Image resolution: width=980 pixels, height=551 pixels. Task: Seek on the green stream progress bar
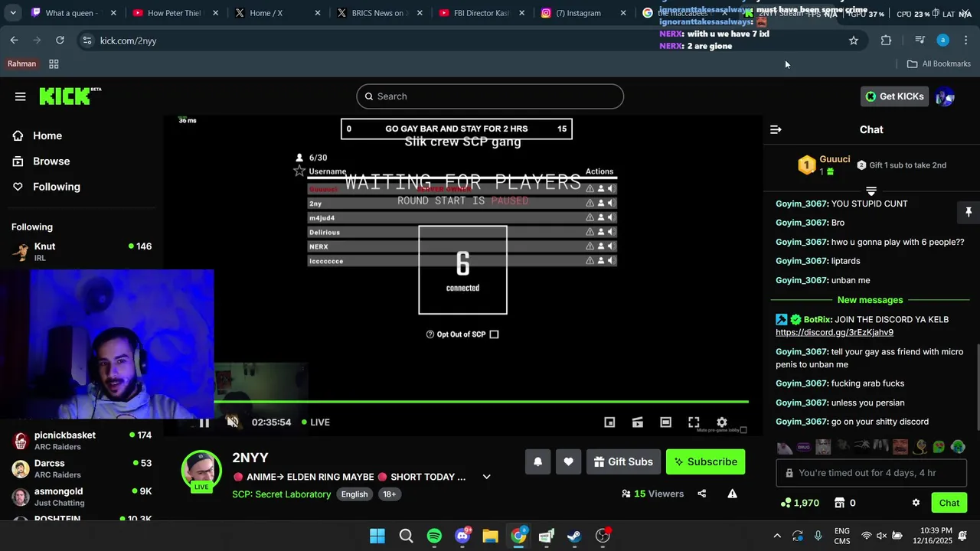(481, 402)
